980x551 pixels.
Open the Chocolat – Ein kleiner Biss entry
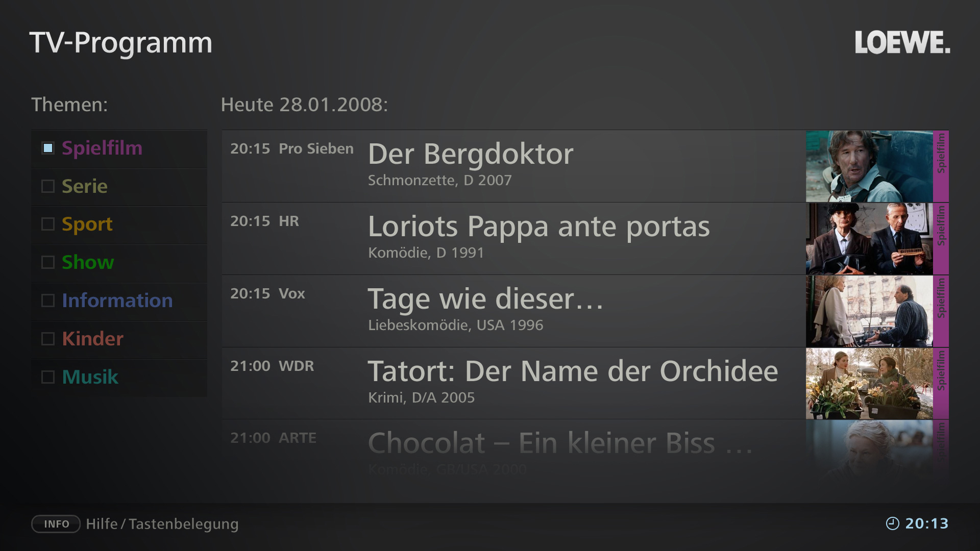[x=560, y=443]
